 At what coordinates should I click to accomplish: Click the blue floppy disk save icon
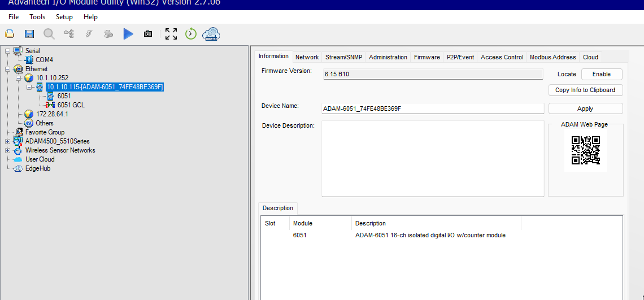point(29,34)
